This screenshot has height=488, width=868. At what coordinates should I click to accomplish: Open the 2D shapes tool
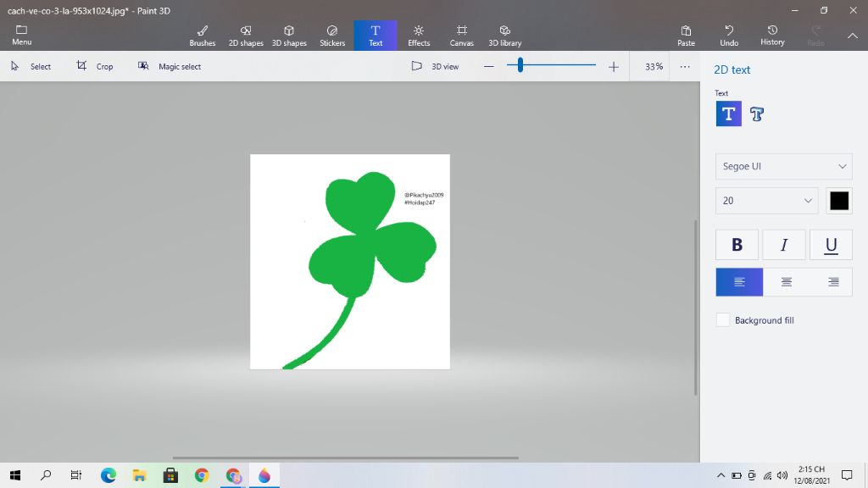coord(246,35)
